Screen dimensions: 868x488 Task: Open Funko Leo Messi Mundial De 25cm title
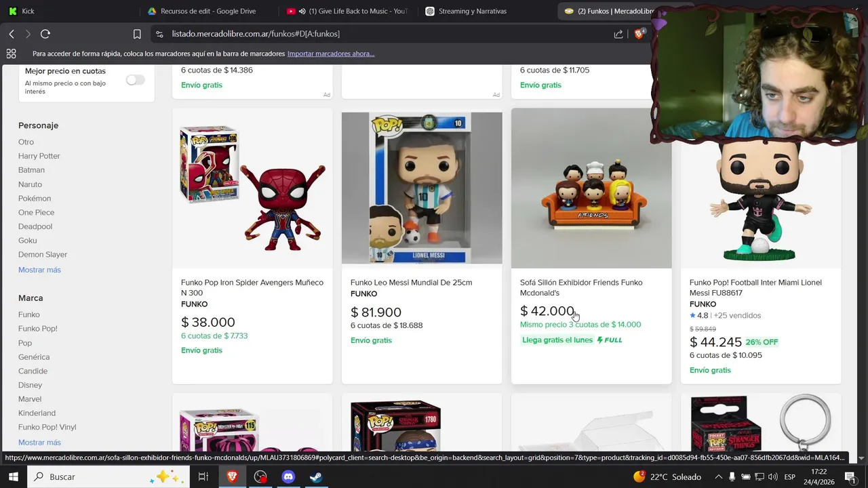pyautogui.click(x=411, y=283)
